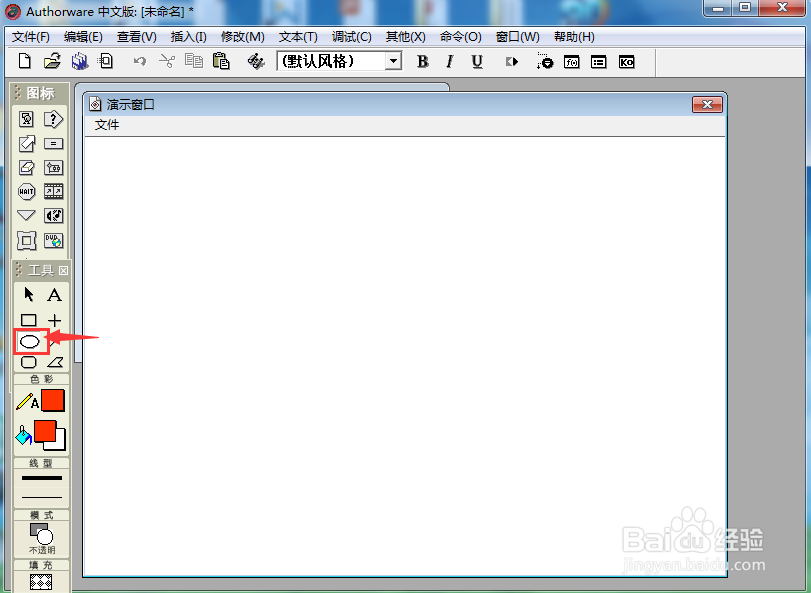
Task: Open a file using toolbar folder icon
Action: pos(52,62)
